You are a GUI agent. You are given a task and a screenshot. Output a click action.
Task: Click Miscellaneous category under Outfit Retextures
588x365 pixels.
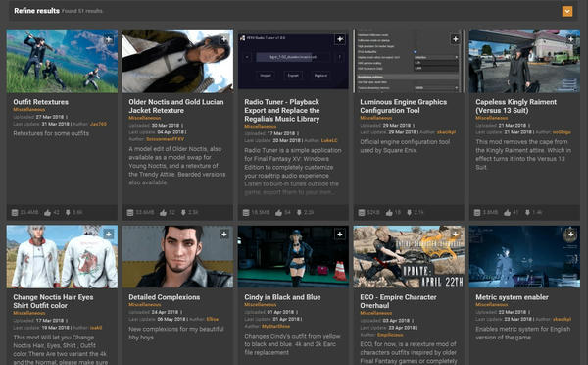coord(28,110)
